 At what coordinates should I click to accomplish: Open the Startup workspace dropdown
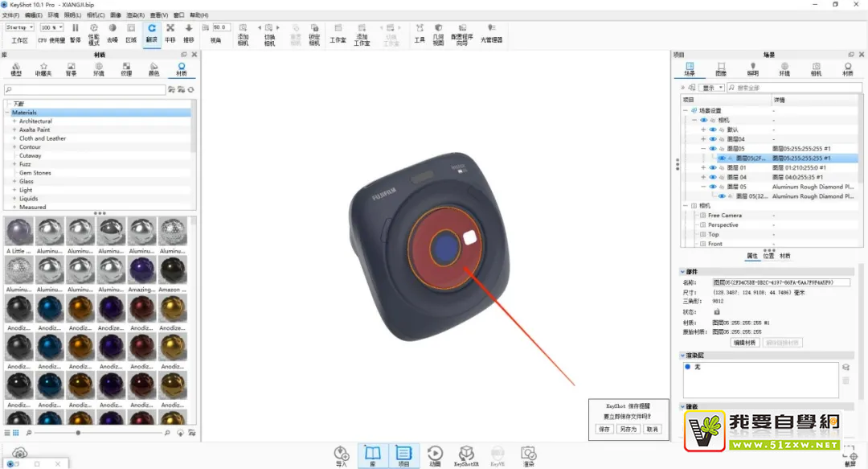(20, 27)
